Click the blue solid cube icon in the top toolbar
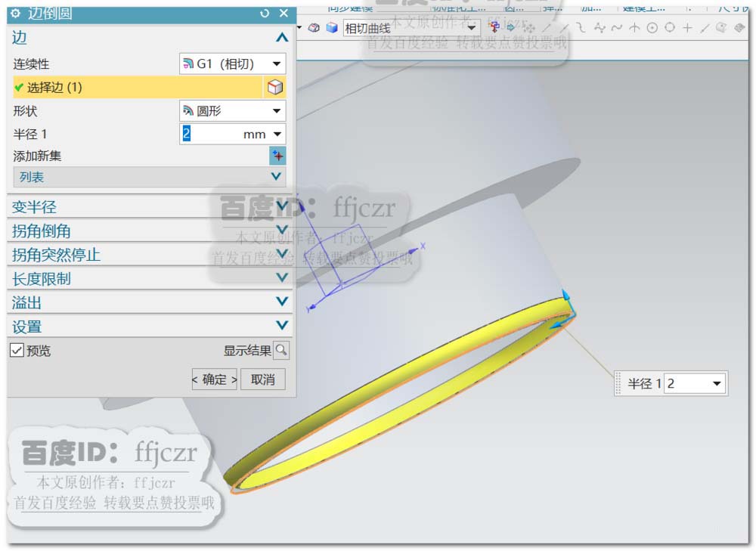This screenshot has width=756, height=551. (332, 27)
